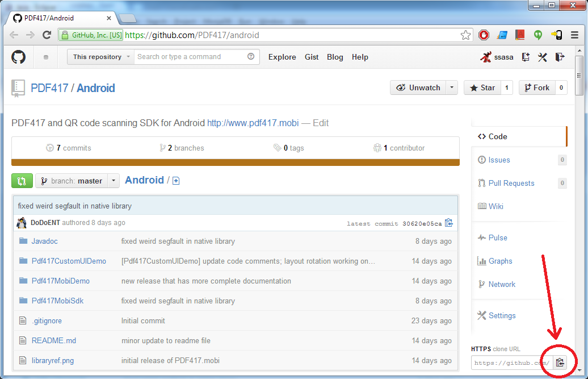The height and width of the screenshot is (379, 588).
Task: Click the search help question-mark icon
Action: 251,56
